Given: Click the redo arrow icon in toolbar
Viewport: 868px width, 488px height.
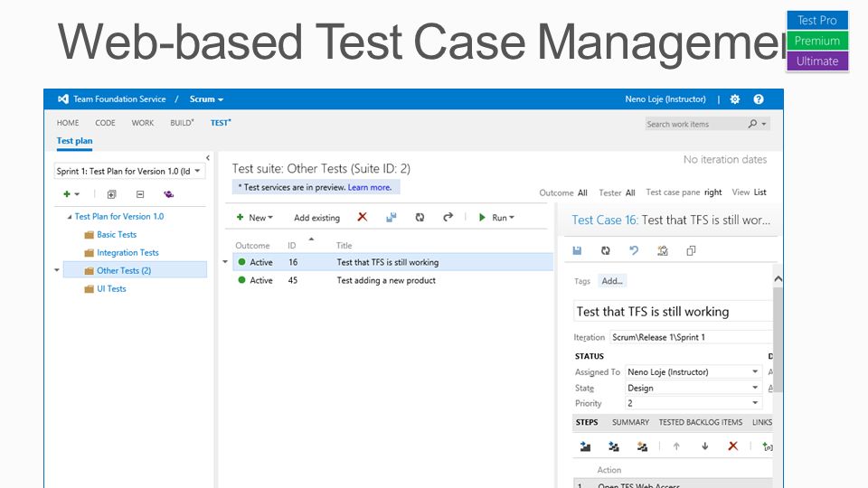Looking at the screenshot, I should [x=448, y=217].
